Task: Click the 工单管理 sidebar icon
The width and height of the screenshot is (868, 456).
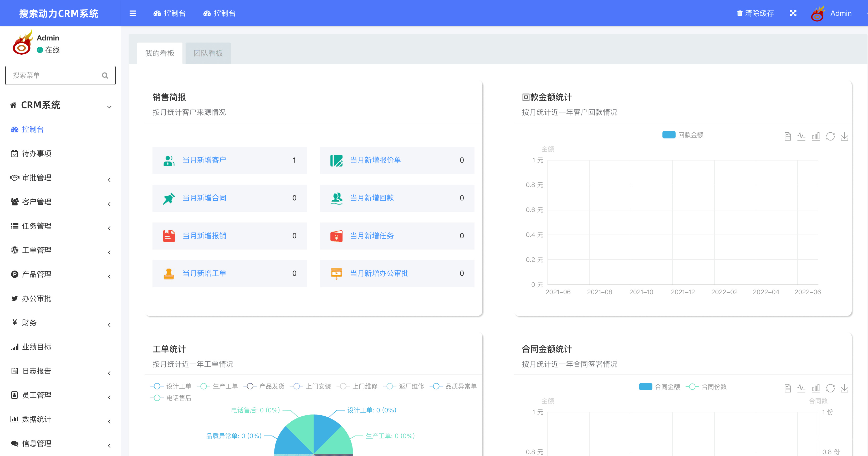Action: (14, 250)
